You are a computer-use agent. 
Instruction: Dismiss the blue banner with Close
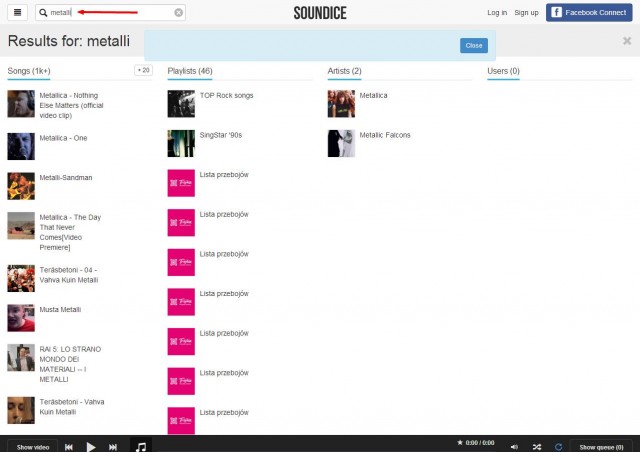473,45
